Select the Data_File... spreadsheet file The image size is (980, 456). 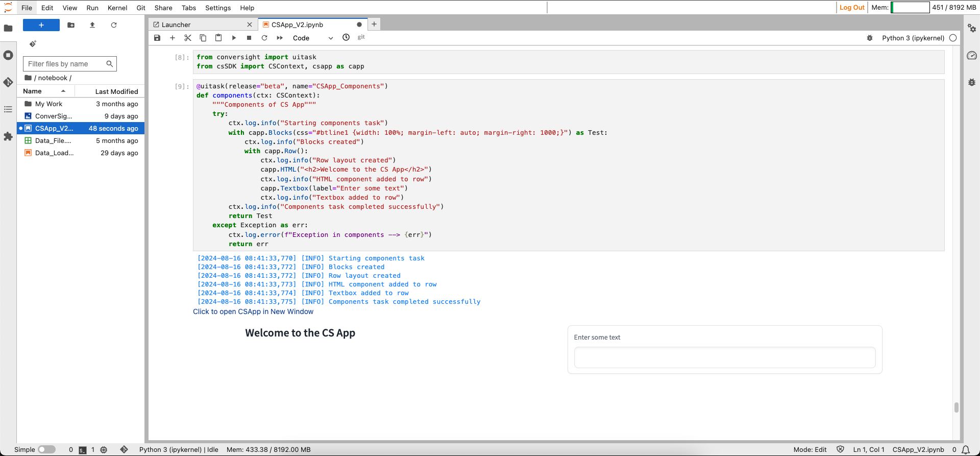[x=81, y=140]
